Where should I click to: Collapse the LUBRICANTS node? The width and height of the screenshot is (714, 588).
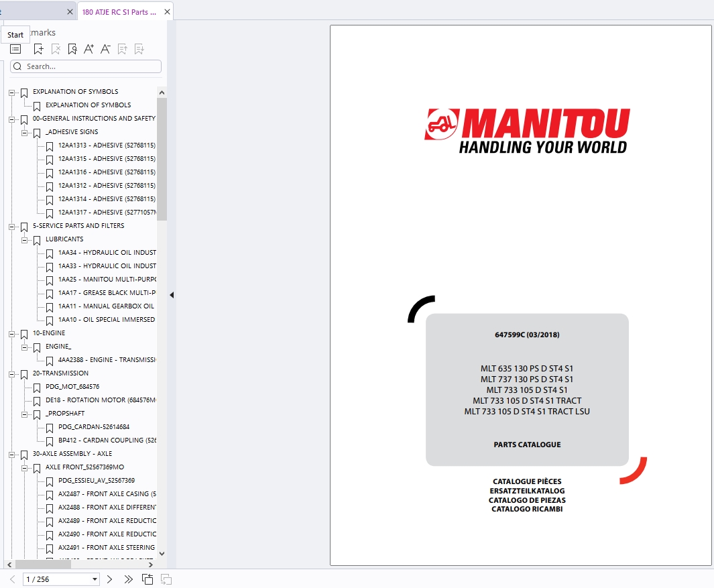pos(24,241)
